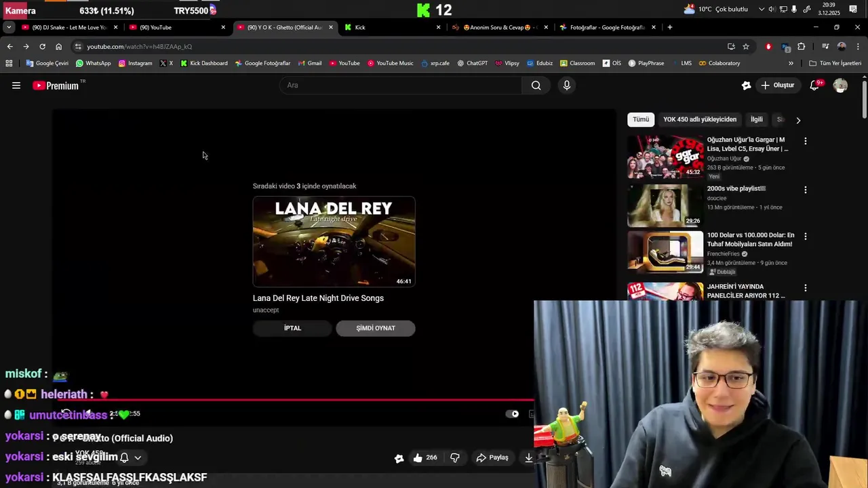Open the red ad-blocker extension icon
The image size is (868, 488).
point(768,46)
